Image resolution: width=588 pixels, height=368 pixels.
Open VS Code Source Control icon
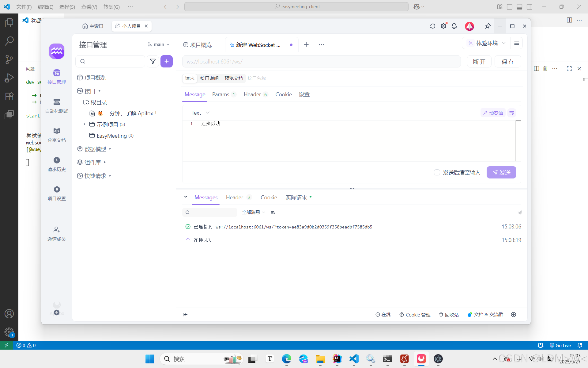9,59
